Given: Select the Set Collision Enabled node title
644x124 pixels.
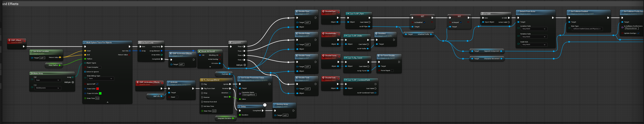Looking at the screenshot, I should pyautogui.click(x=579, y=11).
